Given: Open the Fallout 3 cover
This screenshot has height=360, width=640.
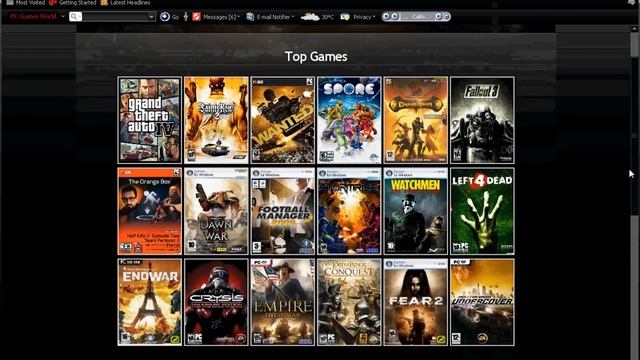Looking at the screenshot, I should click(482, 120).
